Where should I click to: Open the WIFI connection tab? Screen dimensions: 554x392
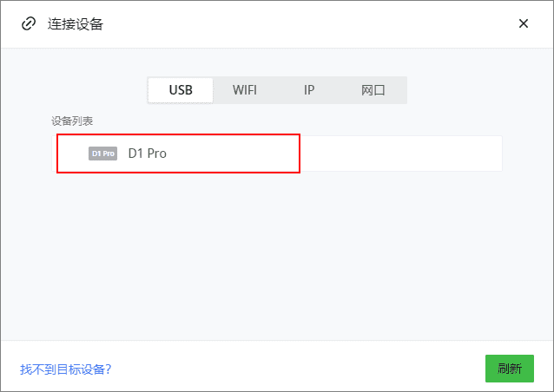click(x=245, y=90)
